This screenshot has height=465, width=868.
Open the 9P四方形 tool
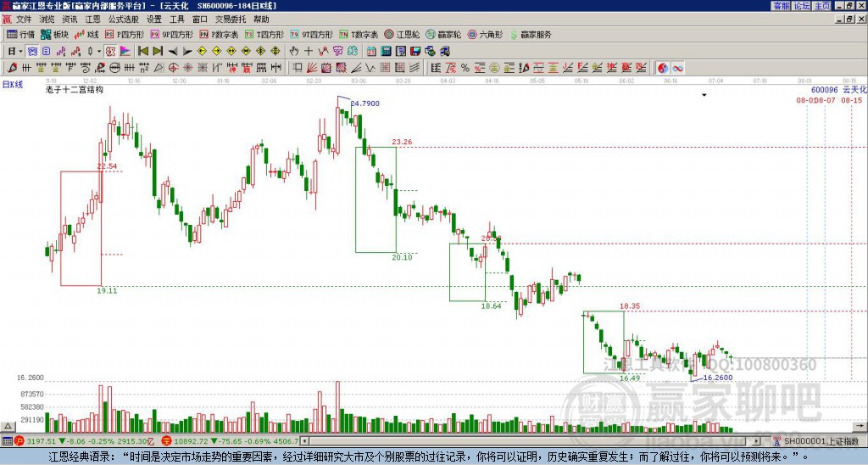click(172, 34)
